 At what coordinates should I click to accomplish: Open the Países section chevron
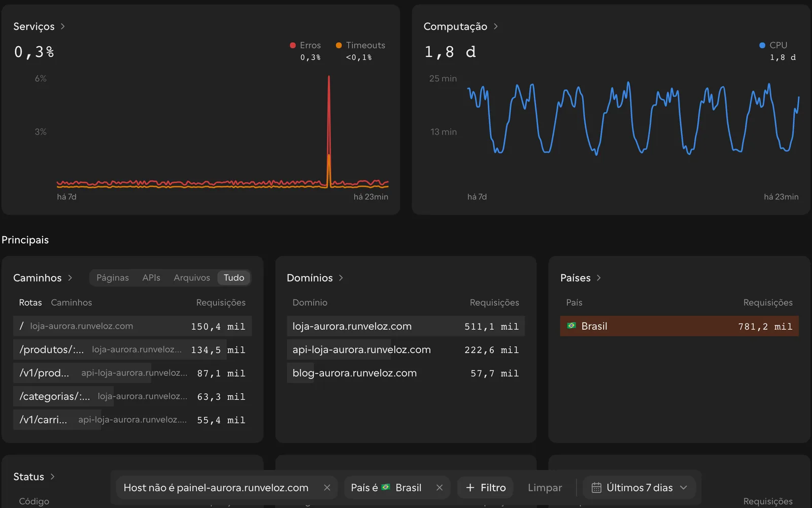click(x=599, y=278)
